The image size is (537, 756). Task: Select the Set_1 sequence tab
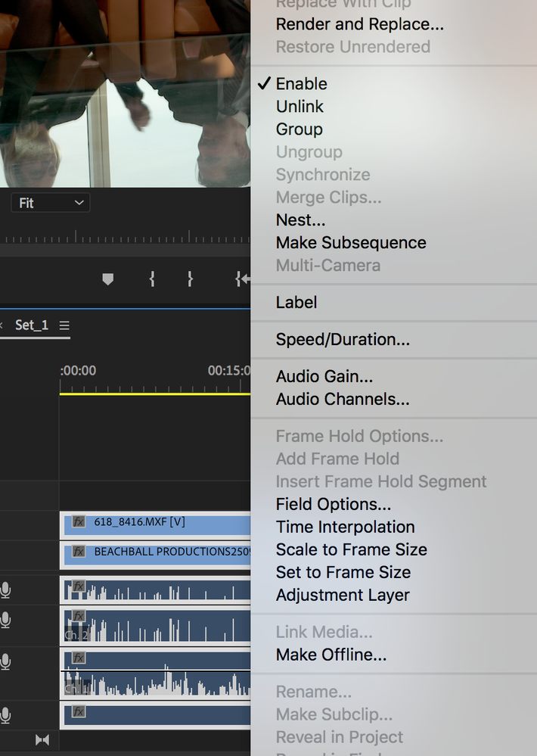(32, 325)
